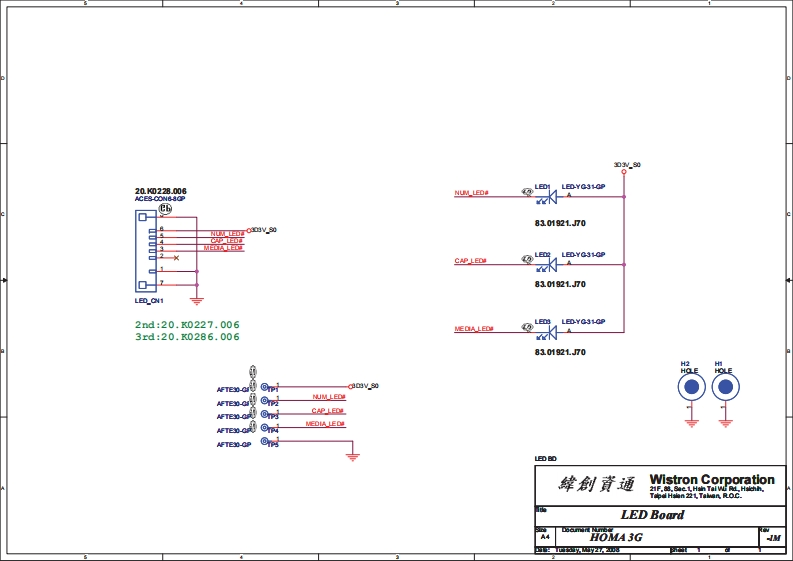Viewport: 793px width, 561px height.
Task: Click the Wistron Corporation title block text
Action: pos(711,480)
